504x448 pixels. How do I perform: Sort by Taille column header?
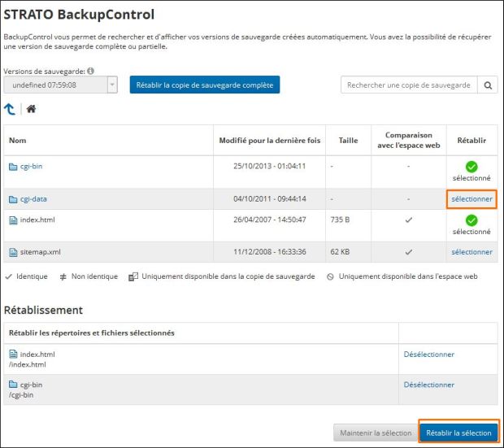[348, 141]
